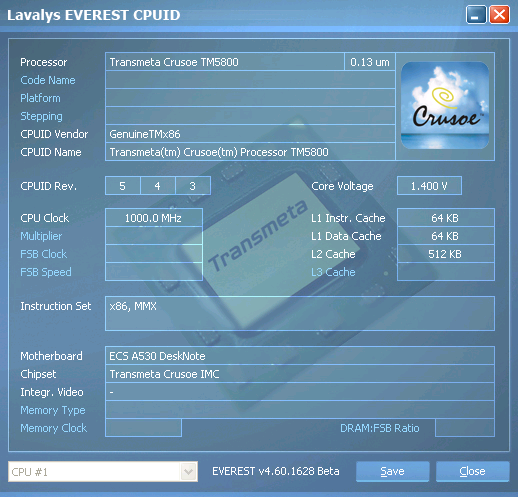518x497 pixels.
Task: Click the CPUID Rev. value 3
Action: coord(193,186)
